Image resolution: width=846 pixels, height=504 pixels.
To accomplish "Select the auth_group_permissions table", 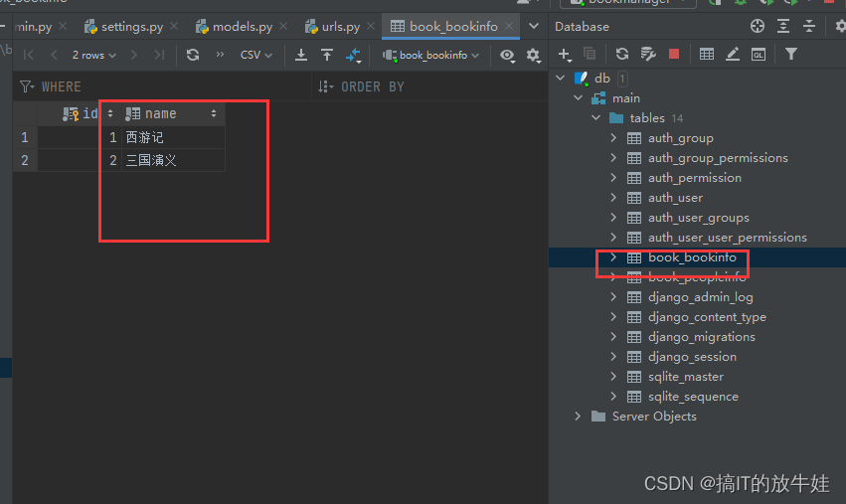I will (x=718, y=158).
